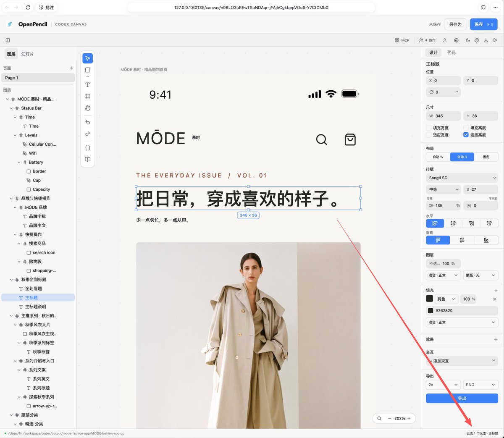Image resolution: width=504 pixels, height=438 pixels.
Task: Select the 设计 tab
Action: pyautogui.click(x=433, y=52)
